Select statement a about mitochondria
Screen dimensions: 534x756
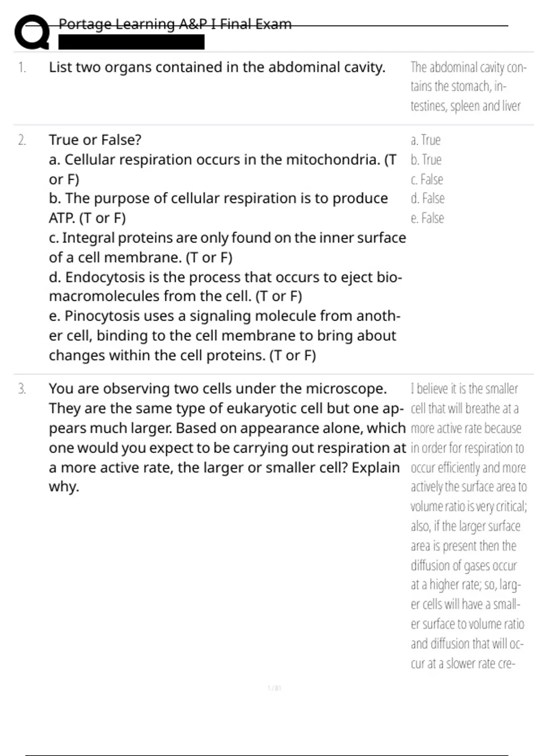(222, 169)
